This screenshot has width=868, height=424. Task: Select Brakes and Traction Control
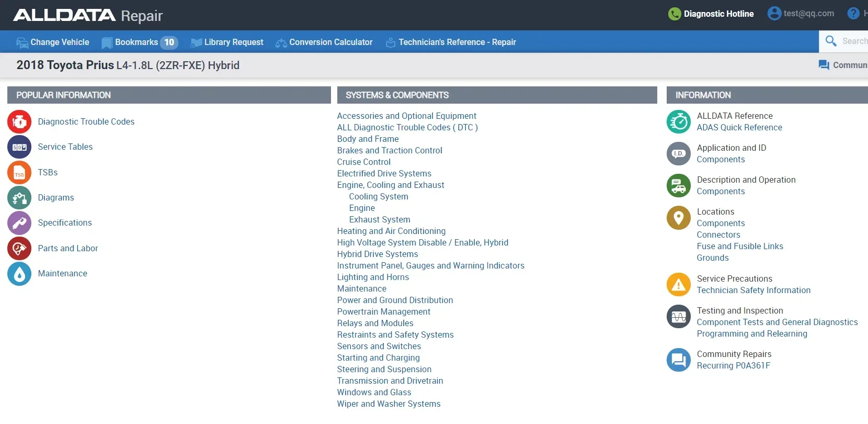pos(390,151)
